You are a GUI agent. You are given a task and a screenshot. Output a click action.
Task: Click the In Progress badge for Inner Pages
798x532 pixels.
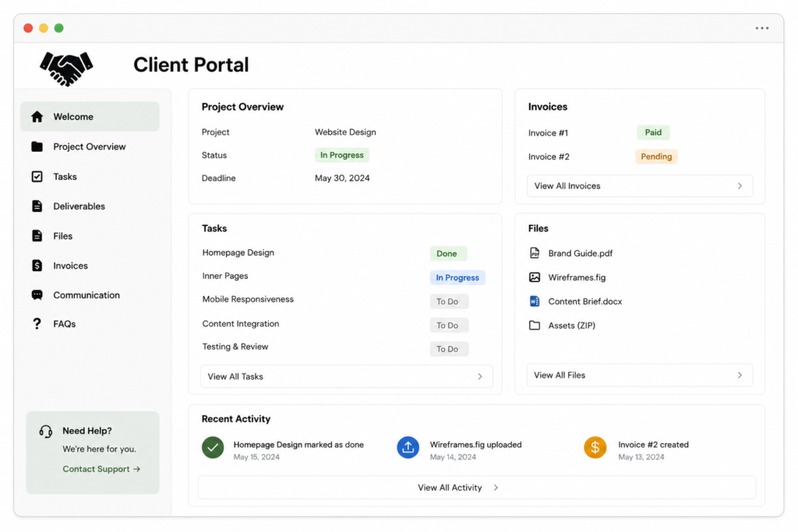(457, 277)
